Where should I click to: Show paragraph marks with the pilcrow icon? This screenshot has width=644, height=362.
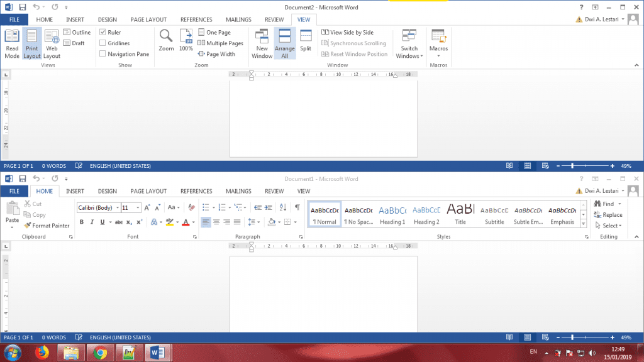click(x=297, y=207)
